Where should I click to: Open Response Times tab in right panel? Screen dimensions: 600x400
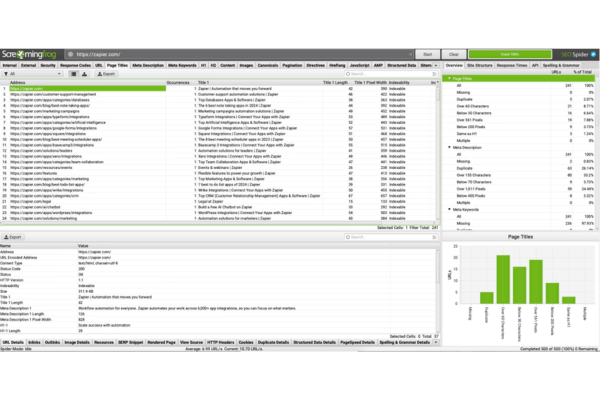(512, 65)
